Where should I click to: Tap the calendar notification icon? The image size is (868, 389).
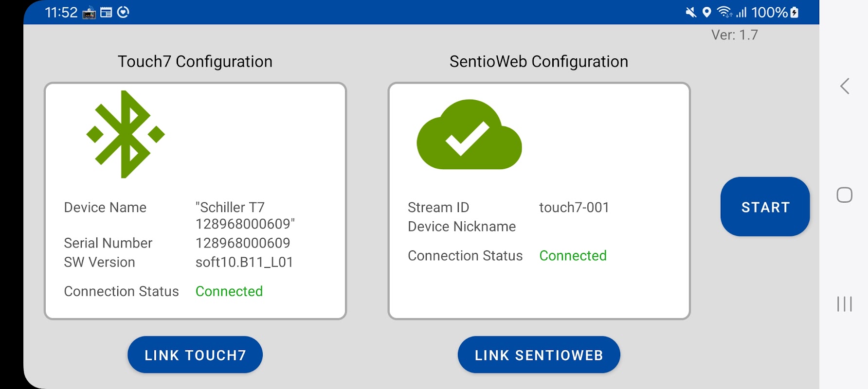(x=106, y=13)
